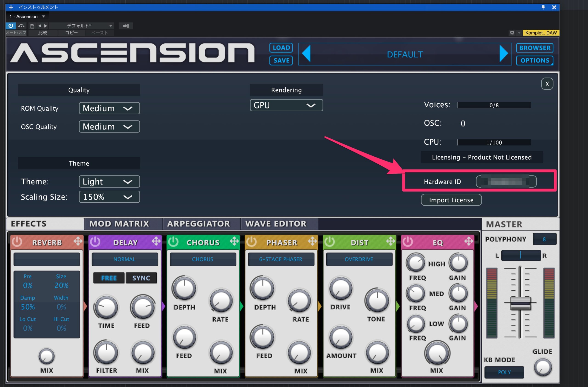Open the Rendering GPU dropdown
Screen dimensions: 588x387
[286, 105]
